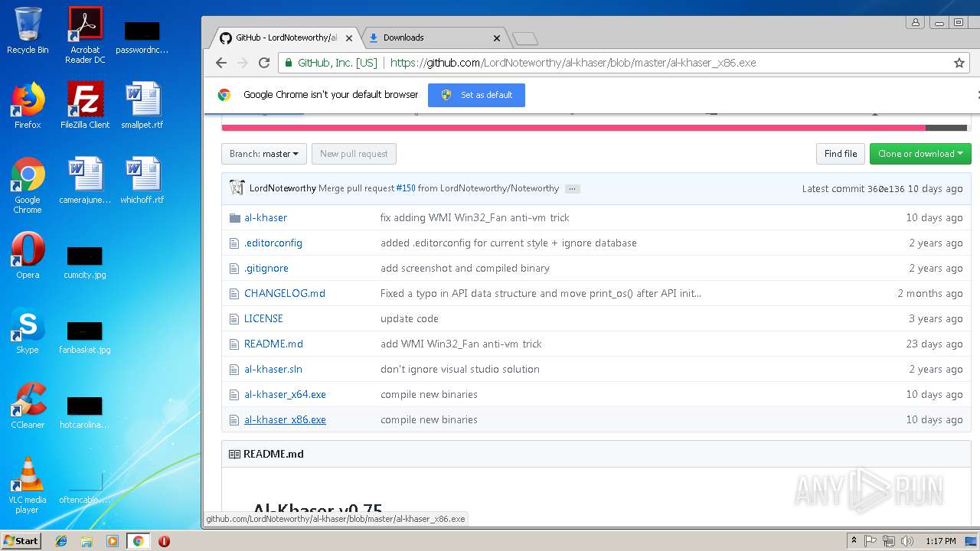Viewport: 980px width, 551px height.
Task: Click the Find file button
Action: click(x=841, y=154)
